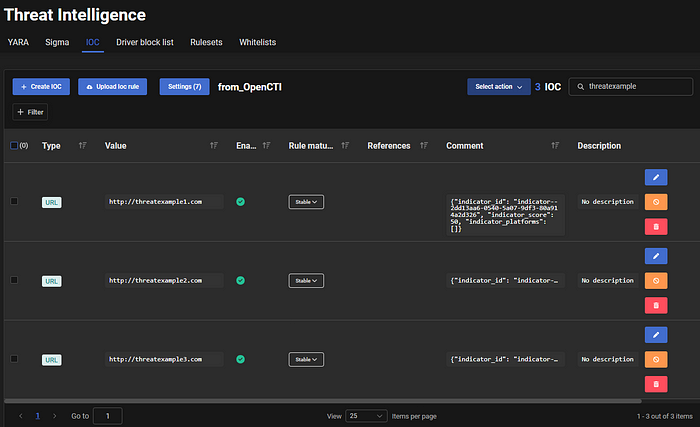Sort by Value column sort icon

(214, 146)
